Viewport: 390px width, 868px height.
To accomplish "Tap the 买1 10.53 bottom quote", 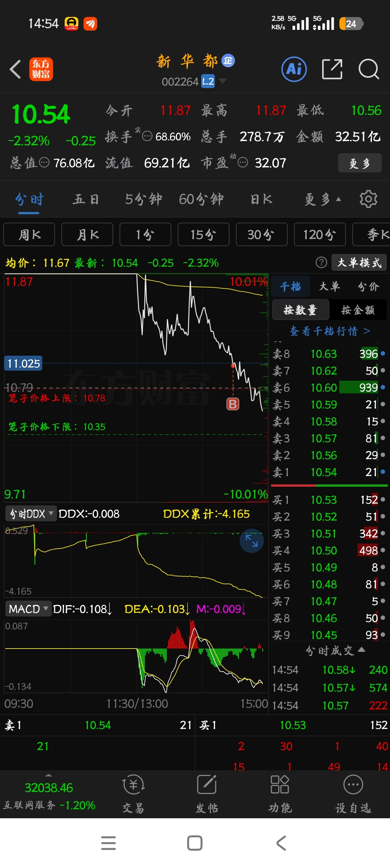I will (x=293, y=725).
